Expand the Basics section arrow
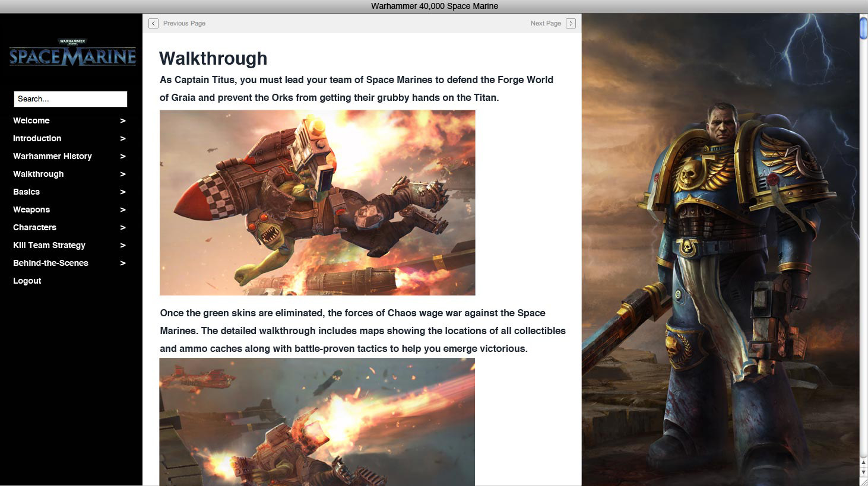 (x=123, y=192)
